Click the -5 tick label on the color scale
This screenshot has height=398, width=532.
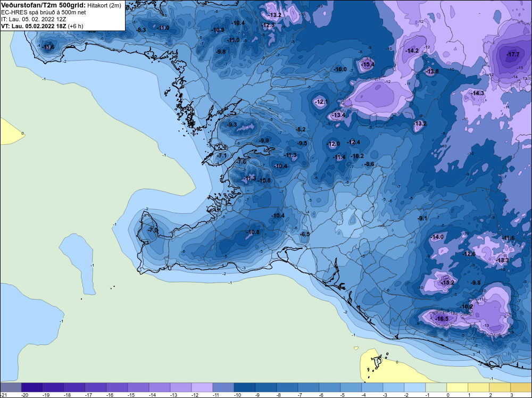[343, 395]
